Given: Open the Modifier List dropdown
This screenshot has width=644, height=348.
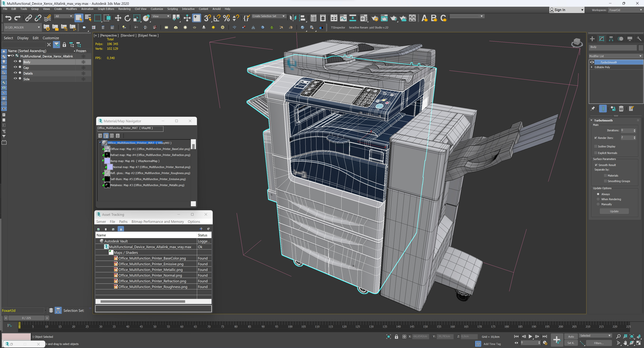Looking at the screenshot, I should click(x=615, y=56).
